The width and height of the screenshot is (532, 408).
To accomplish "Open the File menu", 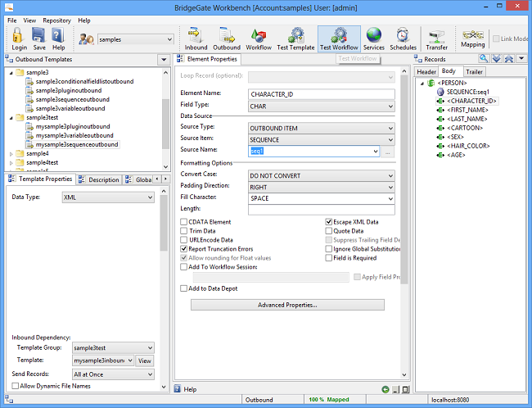I will click(12, 20).
